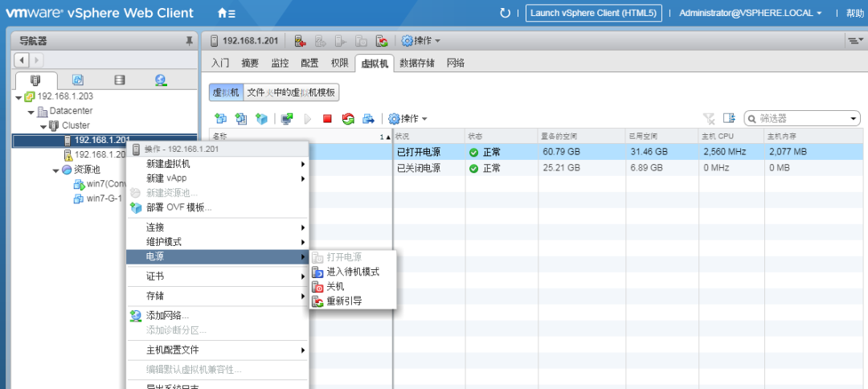Switch to the 监控 tab
868x389 pixels.
click(x=280, y=63)
